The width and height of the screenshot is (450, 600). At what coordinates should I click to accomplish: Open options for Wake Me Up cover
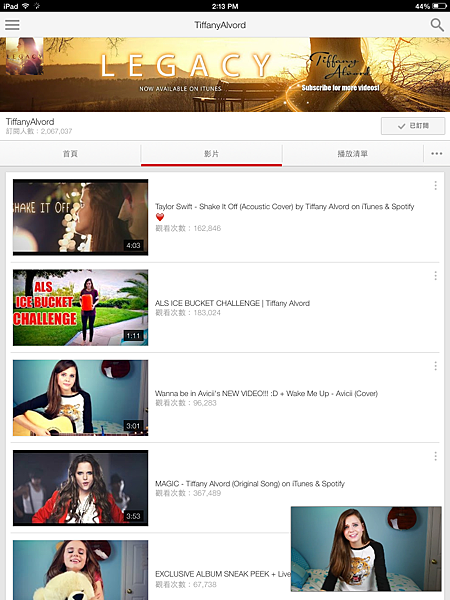tap(435, 366)
